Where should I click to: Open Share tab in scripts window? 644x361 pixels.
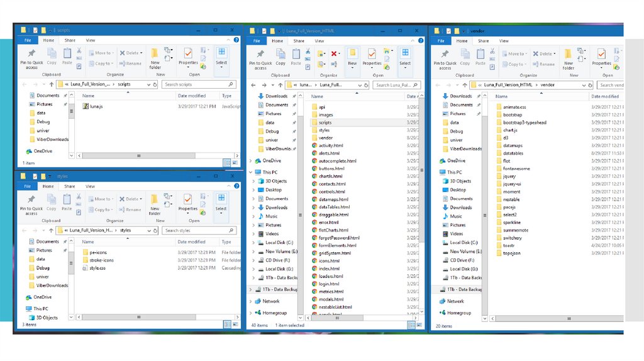click(70, 40)
